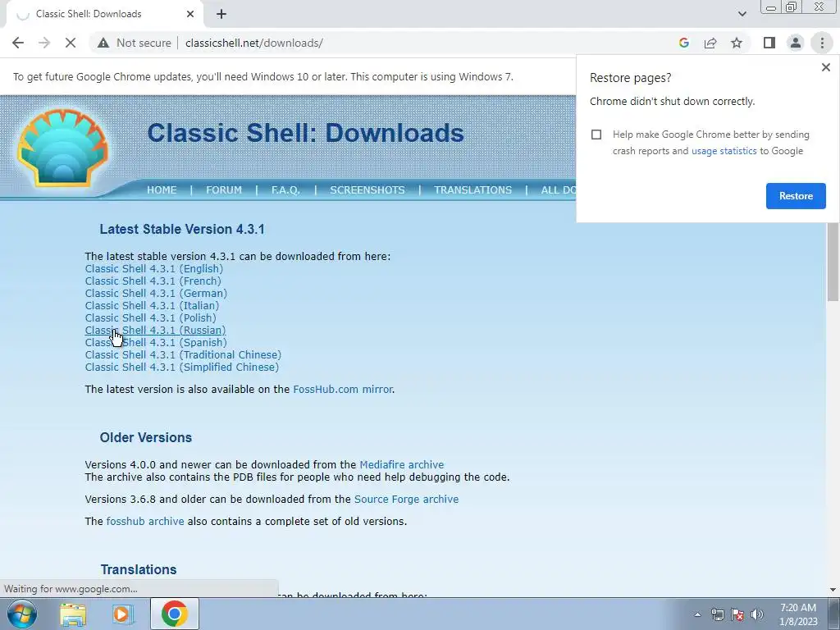Share this page via the share icon
This screenshot has height=630, width=840.
point(710,43)
